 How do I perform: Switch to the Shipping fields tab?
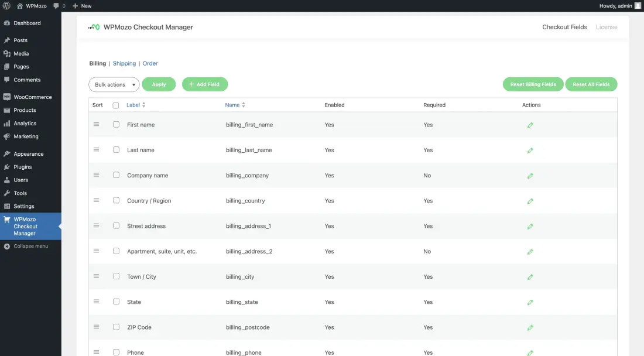[124, 63]
